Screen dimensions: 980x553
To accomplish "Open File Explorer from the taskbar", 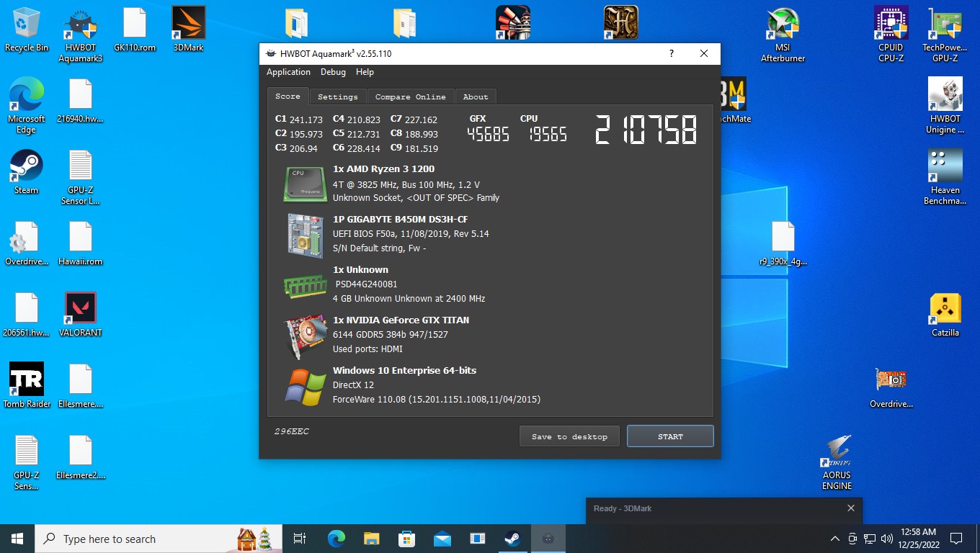I will click(x=371, y=539).
